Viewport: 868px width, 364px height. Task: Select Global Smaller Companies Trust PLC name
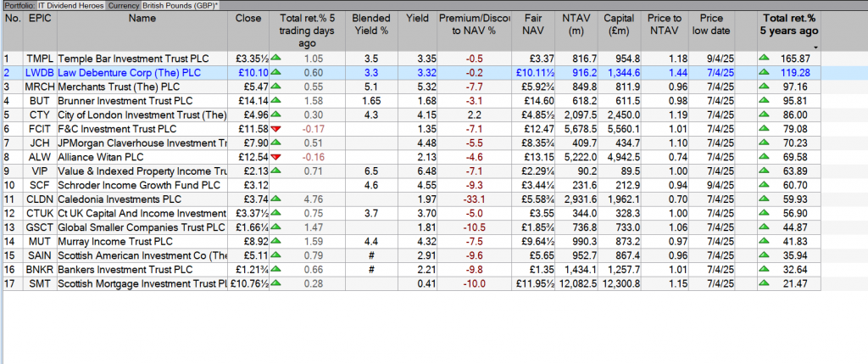(142, 227)
